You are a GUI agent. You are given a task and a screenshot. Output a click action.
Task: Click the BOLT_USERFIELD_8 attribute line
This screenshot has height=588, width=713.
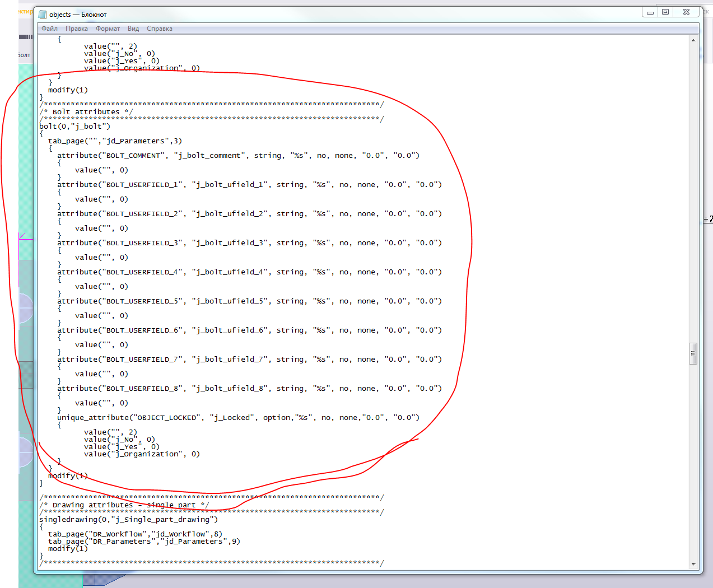pos(249,389)
